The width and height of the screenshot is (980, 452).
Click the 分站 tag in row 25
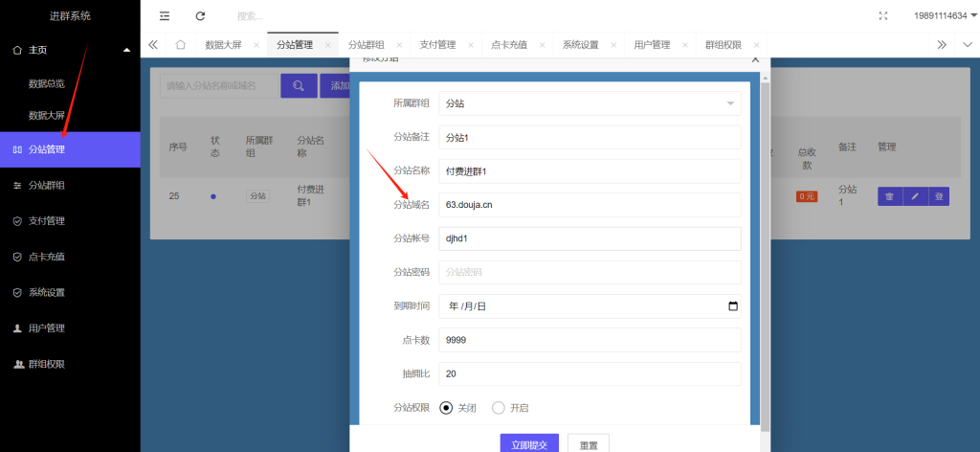click(x=257, y=195)
